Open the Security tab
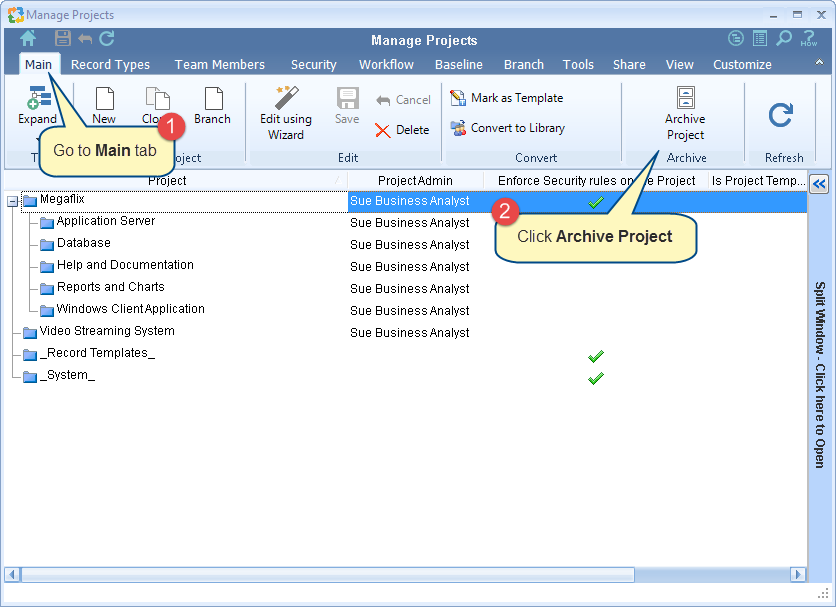836x607 pixels. pos(314,65)
